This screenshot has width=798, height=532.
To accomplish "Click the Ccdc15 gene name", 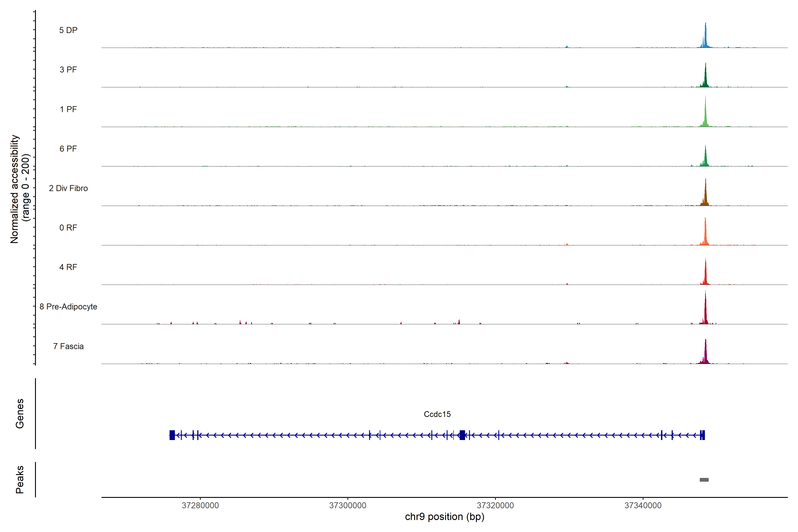I will 437,414.
